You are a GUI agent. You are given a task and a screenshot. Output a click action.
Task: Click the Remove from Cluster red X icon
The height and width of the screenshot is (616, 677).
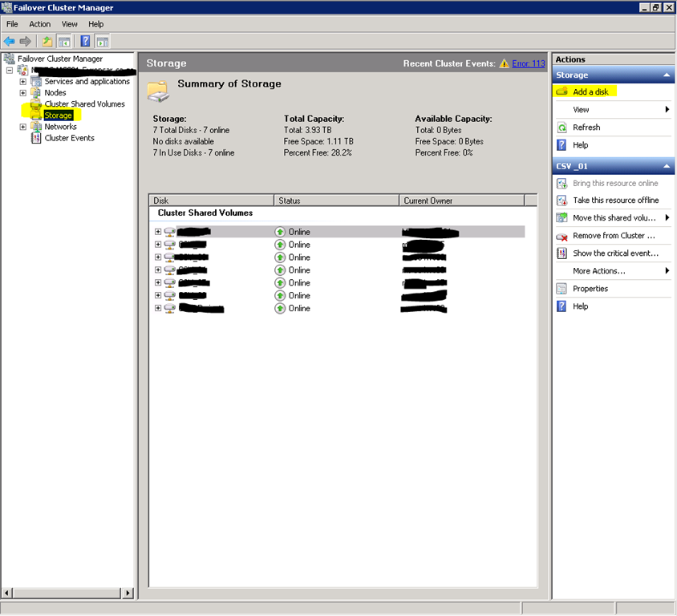pos(562,236)
